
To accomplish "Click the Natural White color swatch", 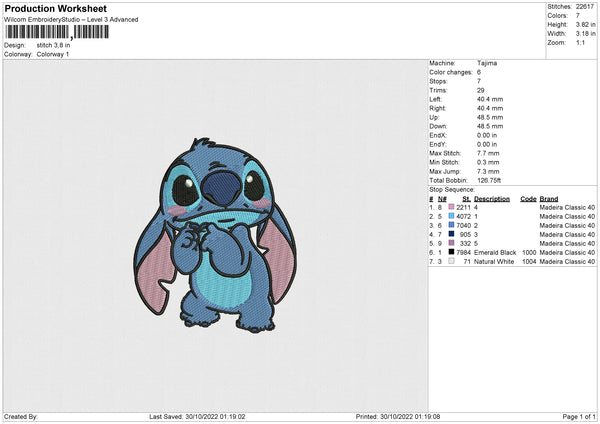I will [x=452, y=261].
